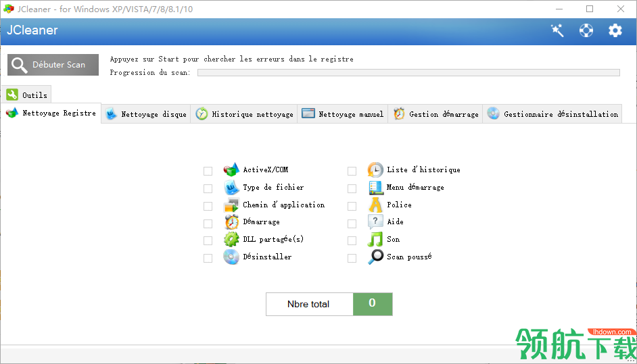
Task: Click the Menu démarrage icon
Action: click(x=375, y=188)
